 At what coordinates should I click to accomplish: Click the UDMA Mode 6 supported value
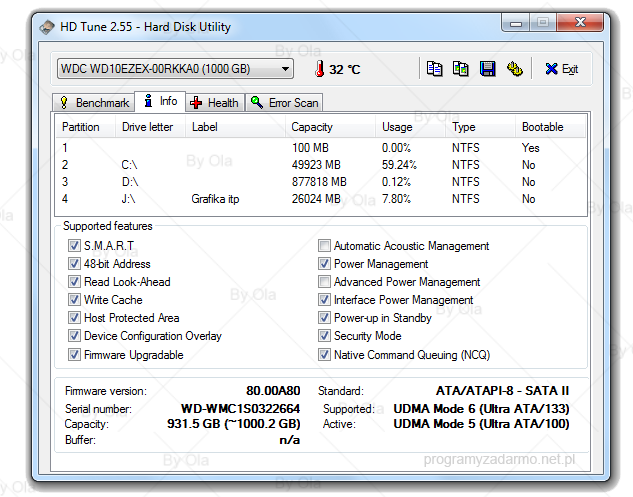481,409
